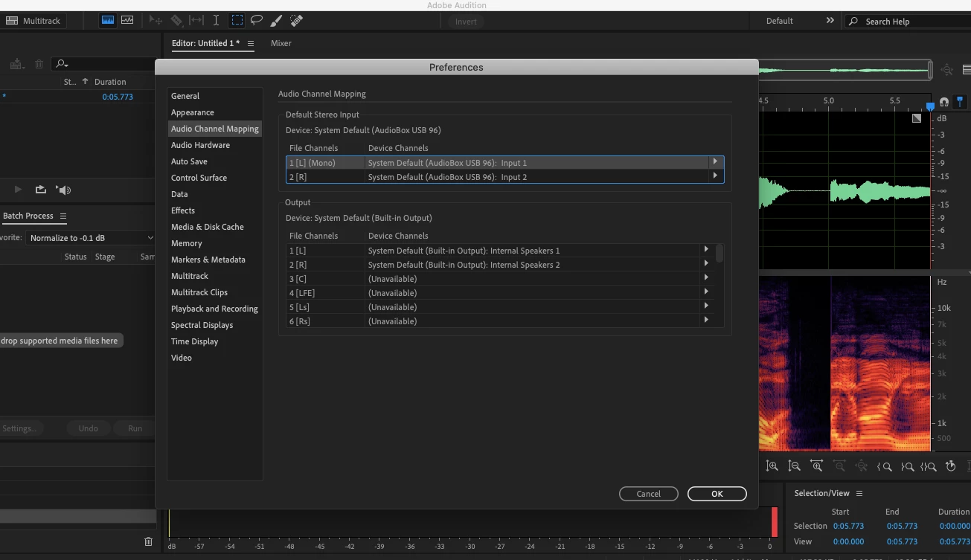This screenshot has width=971, height=560.
Task: Select the Spot Healing Brush tool
Action: [x=296, y=21]
